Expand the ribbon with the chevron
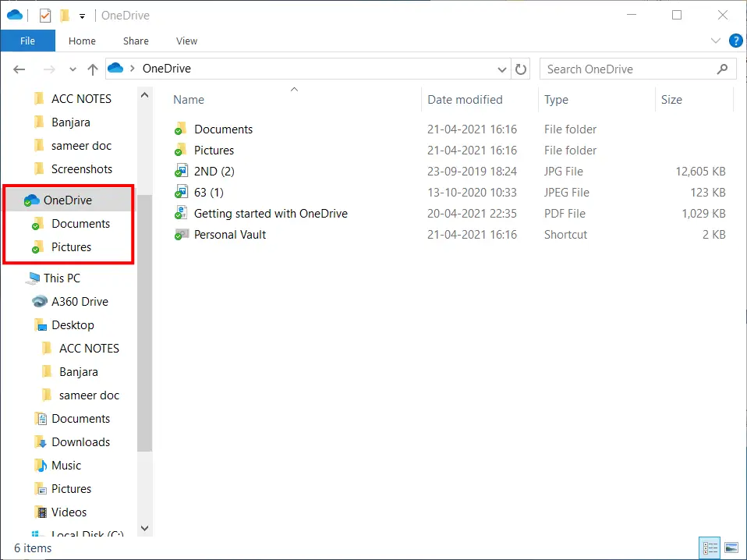The image size is (747, 560). click(x=715, y=41)
